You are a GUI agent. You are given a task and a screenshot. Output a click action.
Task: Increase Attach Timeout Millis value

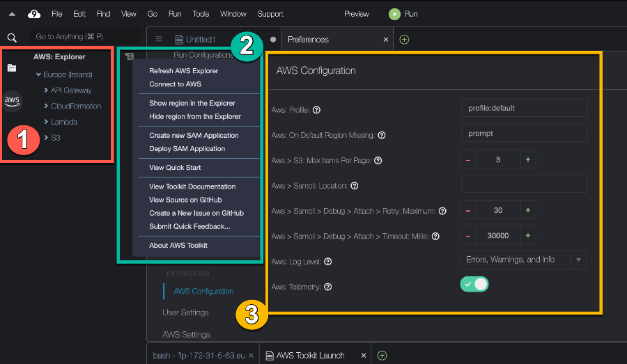pos(528,236)
